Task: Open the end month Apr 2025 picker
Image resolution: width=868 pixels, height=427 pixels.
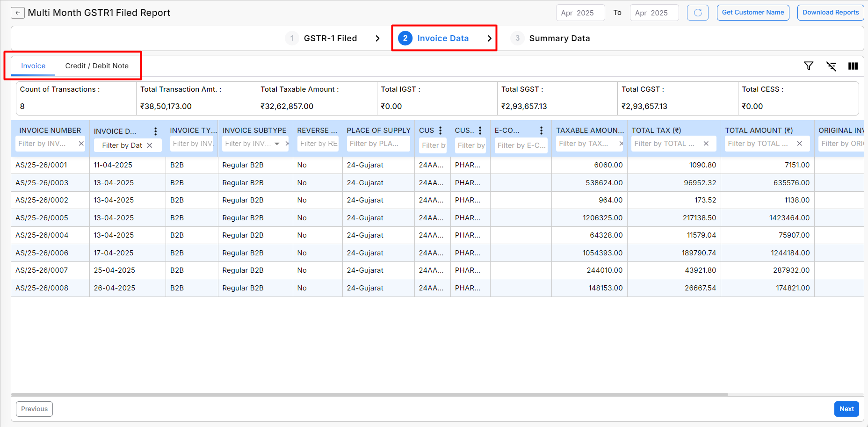Action: 654,13
